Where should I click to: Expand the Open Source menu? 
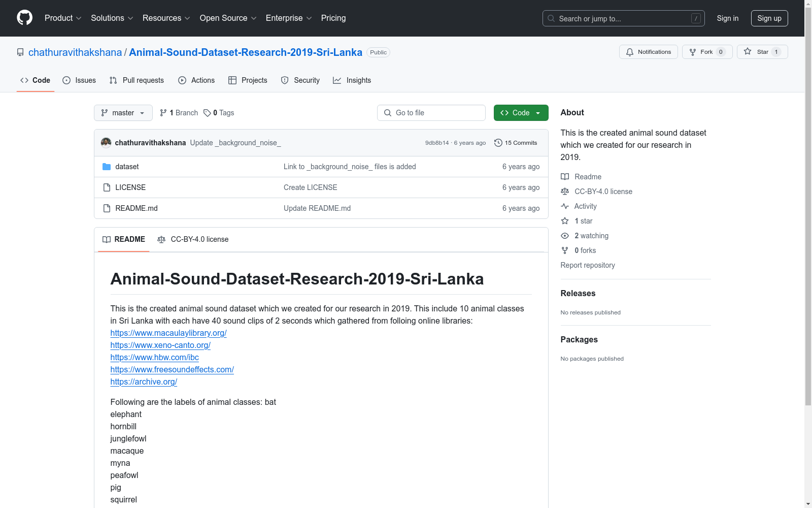(228, 18)
